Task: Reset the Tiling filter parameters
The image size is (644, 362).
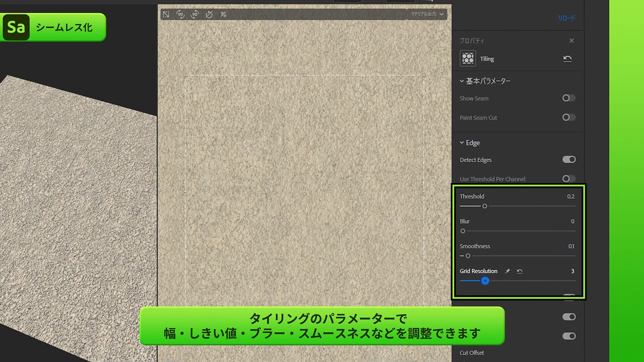Action: (x=568, y=59)
